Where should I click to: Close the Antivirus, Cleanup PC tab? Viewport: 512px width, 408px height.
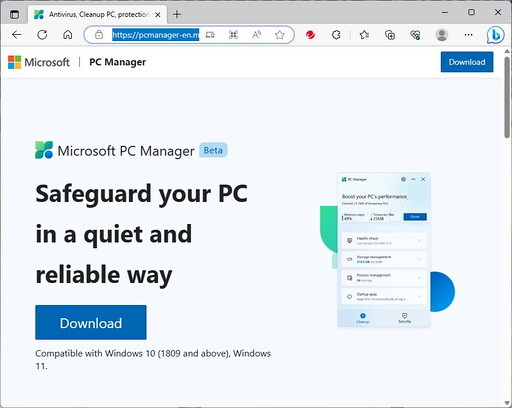pyautogui.click(x=158, y=15)
